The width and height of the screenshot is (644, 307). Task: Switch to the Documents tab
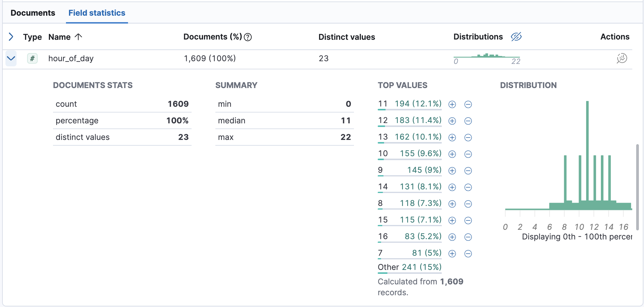click(x=33, y=13)
